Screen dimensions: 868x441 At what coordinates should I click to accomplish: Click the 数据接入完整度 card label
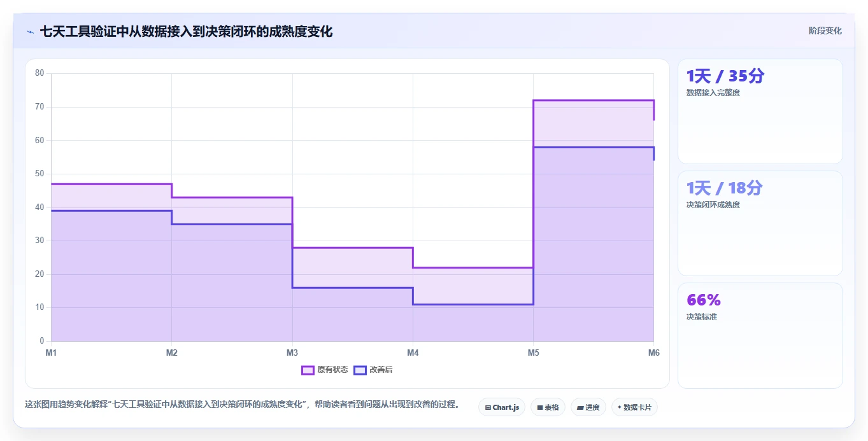pyautogui.click(x=713, y=93)
